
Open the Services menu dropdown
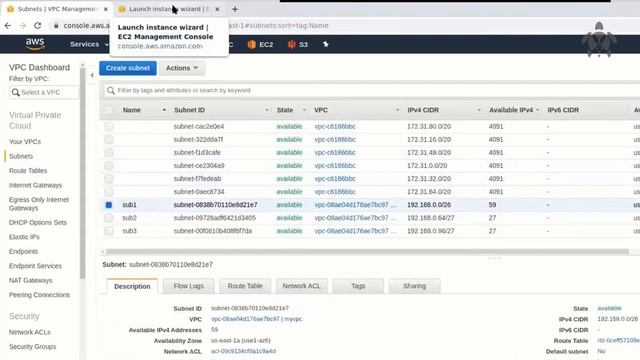click(89, 44)
